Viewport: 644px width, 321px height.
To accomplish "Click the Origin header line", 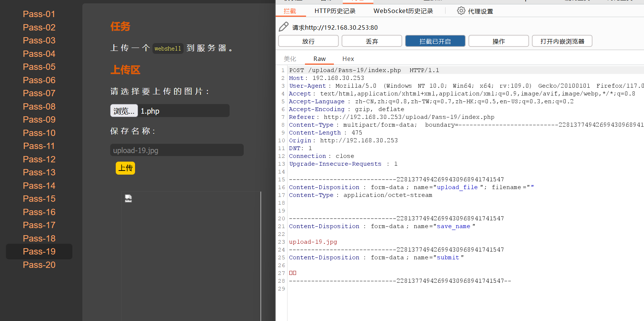I will pos(343,140).
